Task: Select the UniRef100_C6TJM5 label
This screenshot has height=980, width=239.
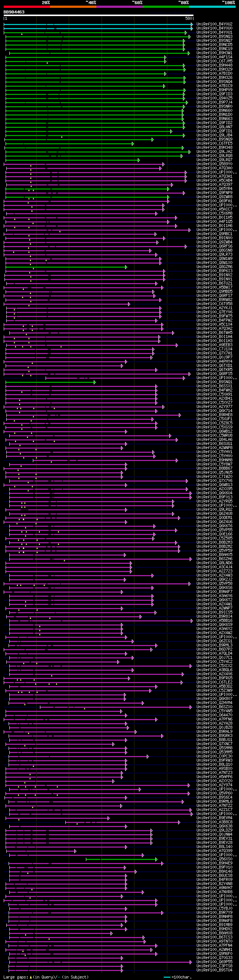Action: coord(214,61)
